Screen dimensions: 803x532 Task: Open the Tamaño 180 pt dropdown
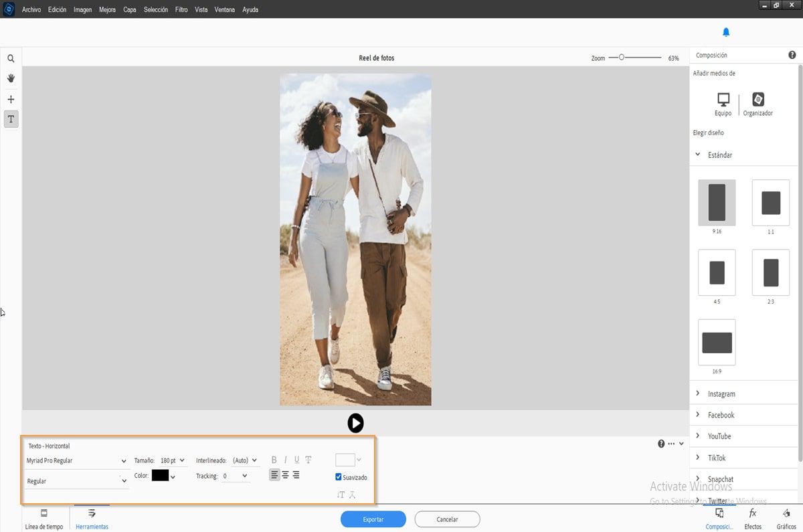click(173, 460)
